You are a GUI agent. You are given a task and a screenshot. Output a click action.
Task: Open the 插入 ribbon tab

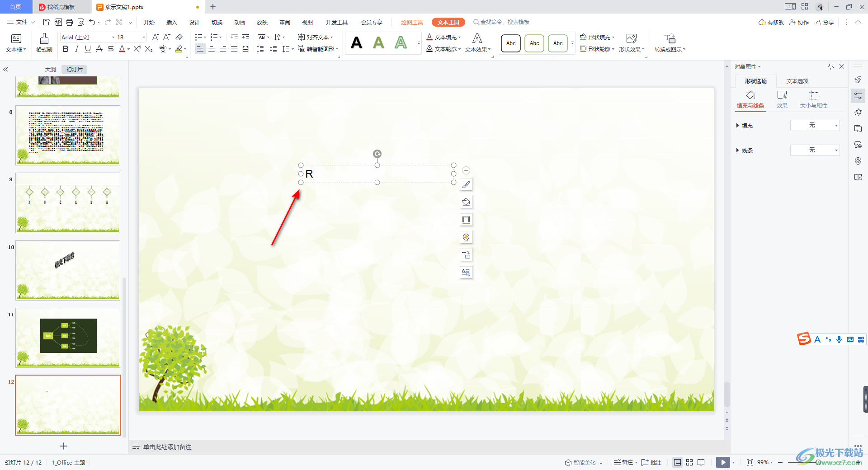coord(172,22)
